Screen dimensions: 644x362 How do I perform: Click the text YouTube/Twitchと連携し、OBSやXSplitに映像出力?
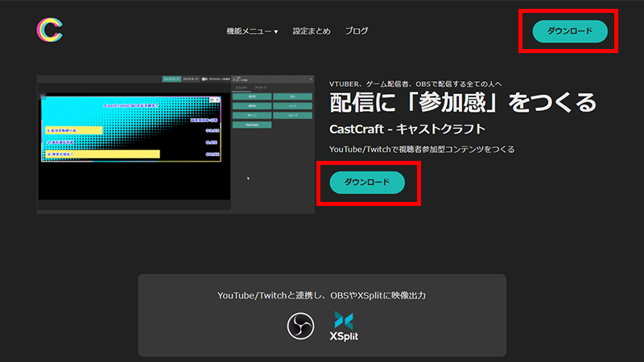pos(321,295)
